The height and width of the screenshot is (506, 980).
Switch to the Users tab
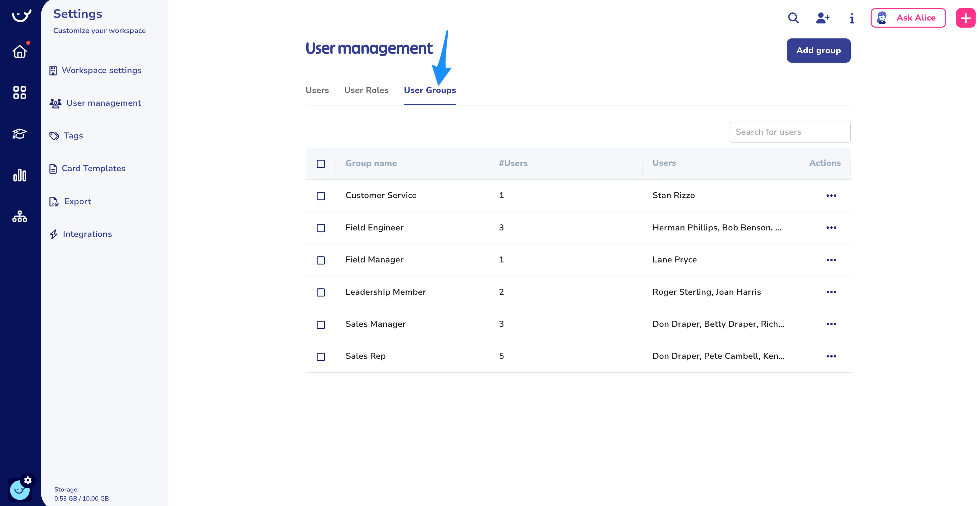(x=317, y=90)
